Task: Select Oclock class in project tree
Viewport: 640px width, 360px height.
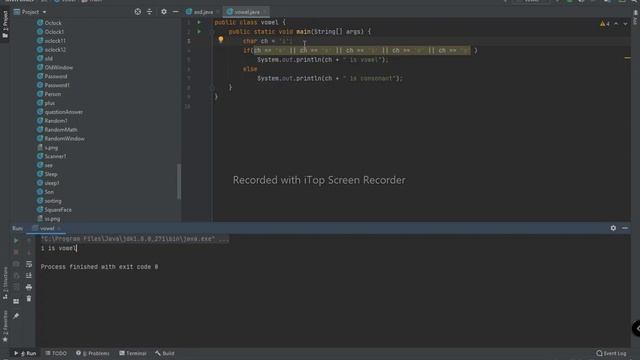Action: [x=49, y=23]
